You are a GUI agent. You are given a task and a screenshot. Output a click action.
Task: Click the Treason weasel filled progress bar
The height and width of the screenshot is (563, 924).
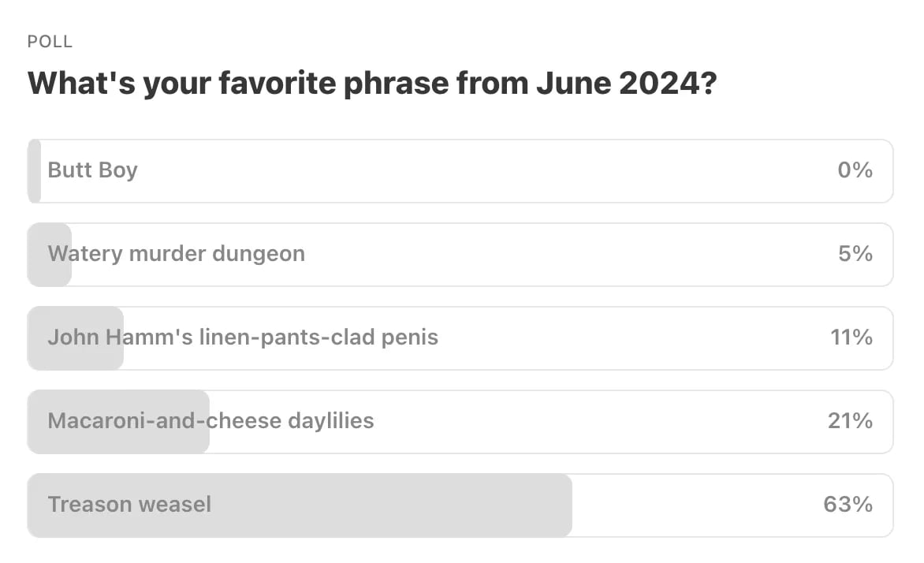(300, 505)
